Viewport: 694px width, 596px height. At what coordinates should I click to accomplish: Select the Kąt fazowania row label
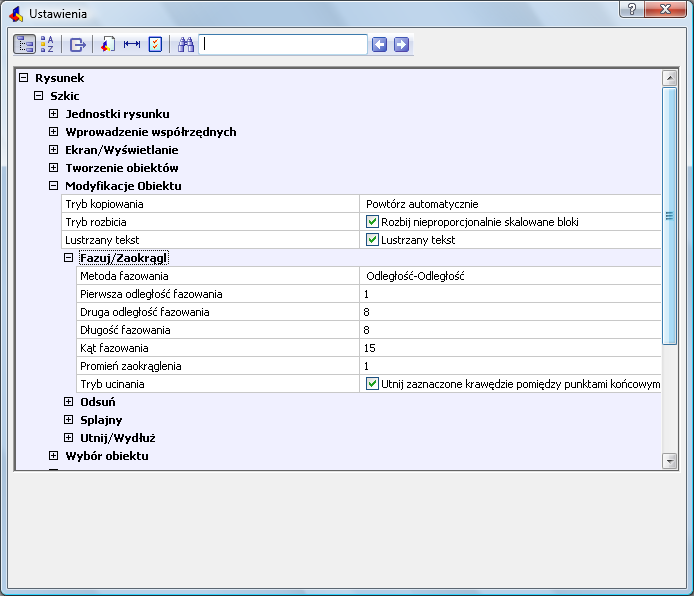pyautogui.click(x=114, y=348)
